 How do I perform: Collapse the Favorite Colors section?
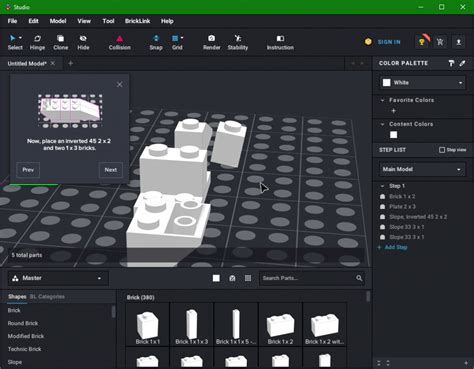[x=382, y=100]
